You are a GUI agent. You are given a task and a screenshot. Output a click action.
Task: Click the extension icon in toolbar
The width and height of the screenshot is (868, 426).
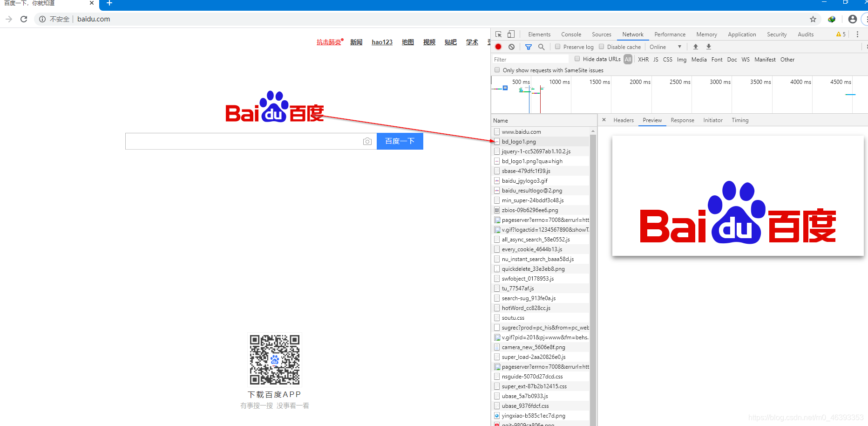click(x=832, y=19)
